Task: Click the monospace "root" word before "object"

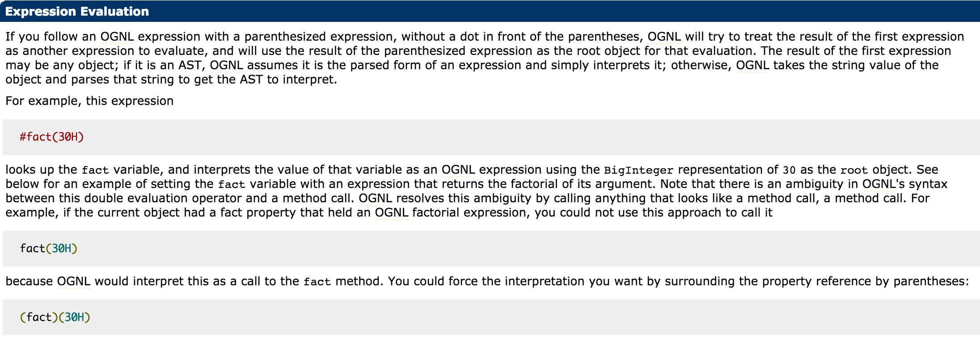Action: (x=854, y=170)
